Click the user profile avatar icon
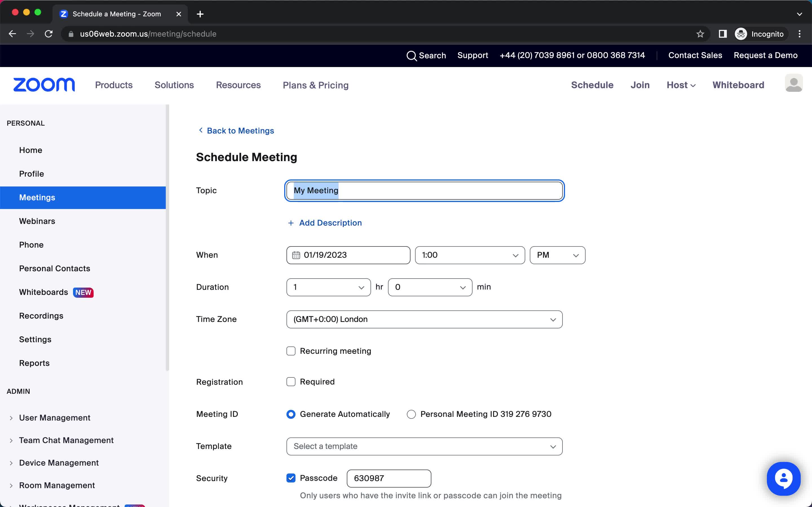The height and width of the screenshot is (507, 812). coord(793,85)
